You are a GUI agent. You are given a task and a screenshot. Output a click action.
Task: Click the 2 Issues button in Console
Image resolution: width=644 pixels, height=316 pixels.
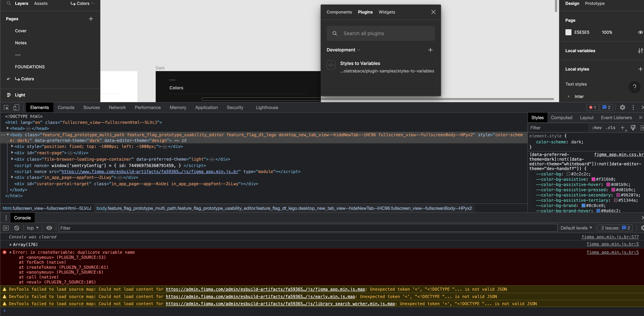point(615,228)
